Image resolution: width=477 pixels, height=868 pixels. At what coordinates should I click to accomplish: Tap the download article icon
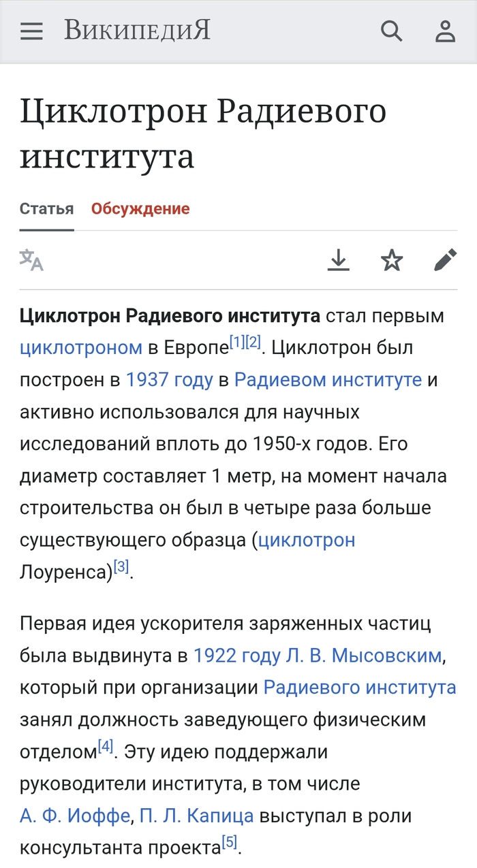[x=338, y=260]
